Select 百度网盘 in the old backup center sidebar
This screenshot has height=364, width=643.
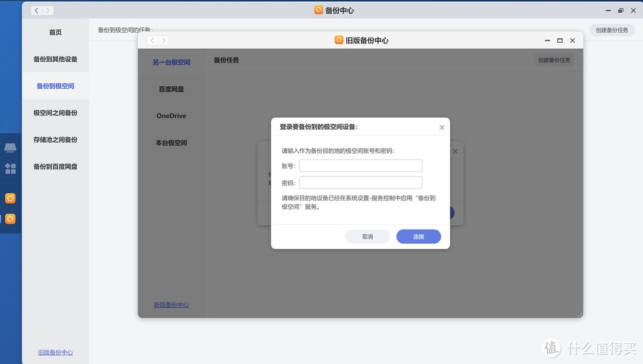pos(171,89)
